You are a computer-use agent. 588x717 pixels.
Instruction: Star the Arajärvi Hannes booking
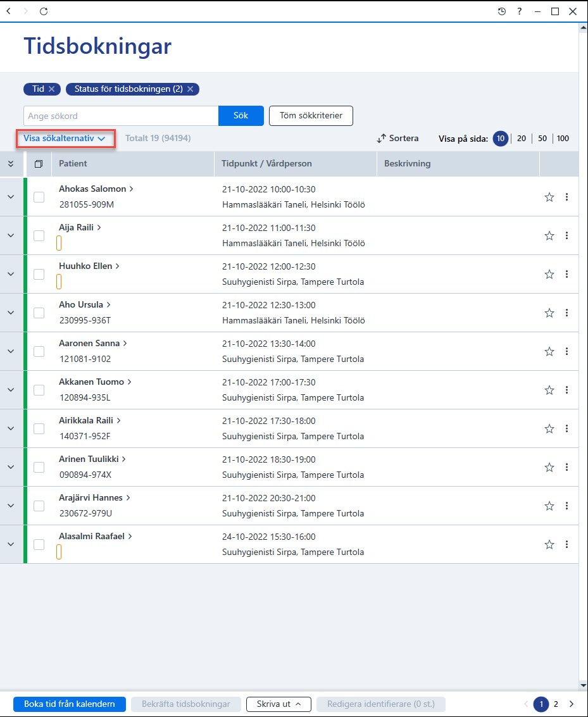(549, 506)
